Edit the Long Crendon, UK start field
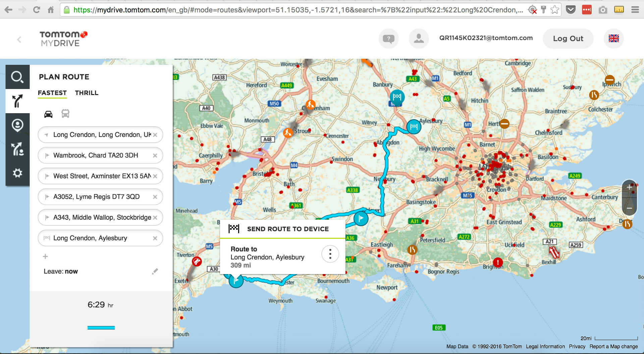644x354 pixels. point(100,135)
